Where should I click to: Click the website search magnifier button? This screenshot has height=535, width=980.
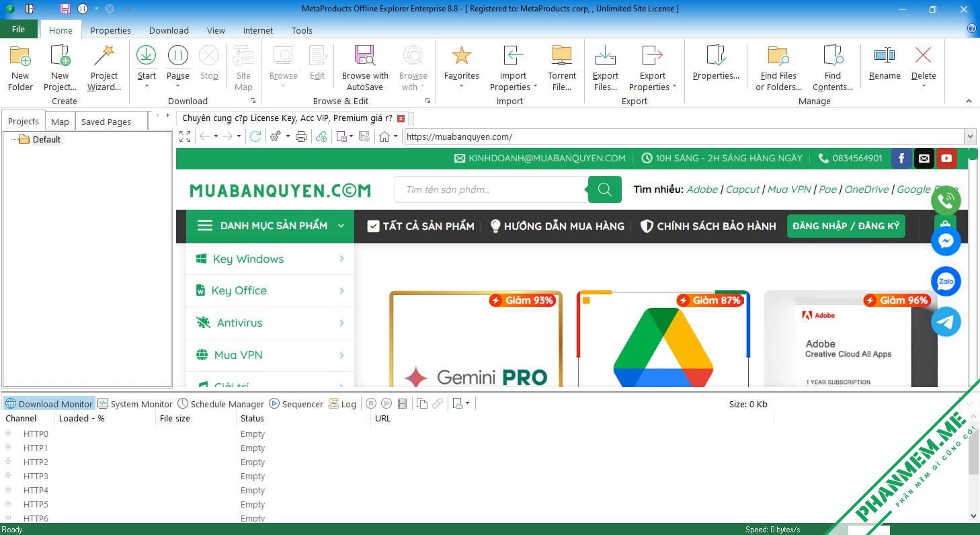604,190
